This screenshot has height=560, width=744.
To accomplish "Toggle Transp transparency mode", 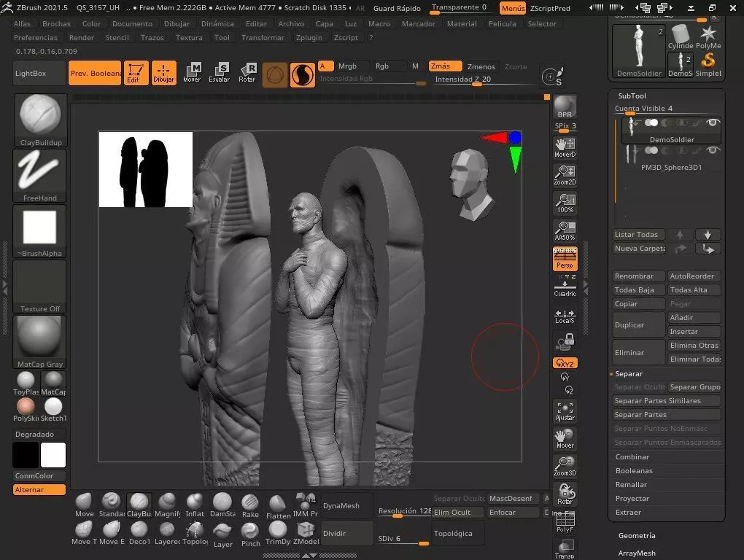I will (x=565, y=550).
